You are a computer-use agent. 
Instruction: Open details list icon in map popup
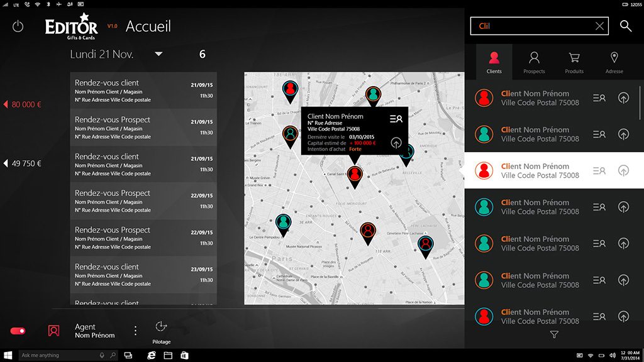[x=396, y=119]
